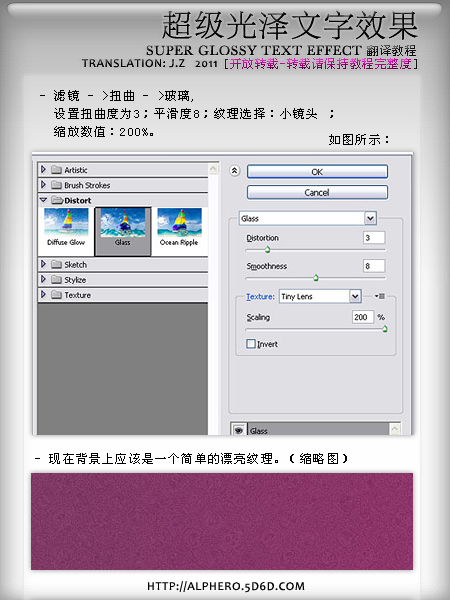The image size is (450, 600).
Task: Select the Glass filter thumbnail
Action: pyautogui.click(x=123, y=232)
